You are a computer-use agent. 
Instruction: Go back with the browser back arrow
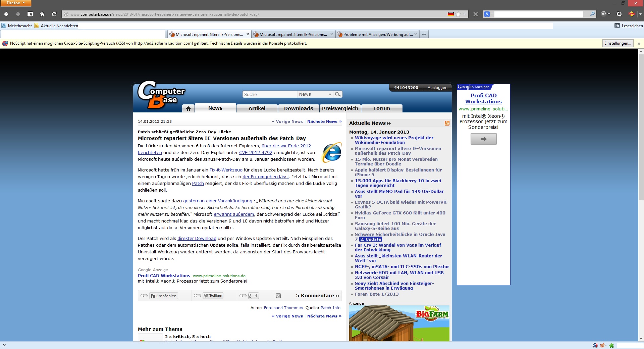6,14
